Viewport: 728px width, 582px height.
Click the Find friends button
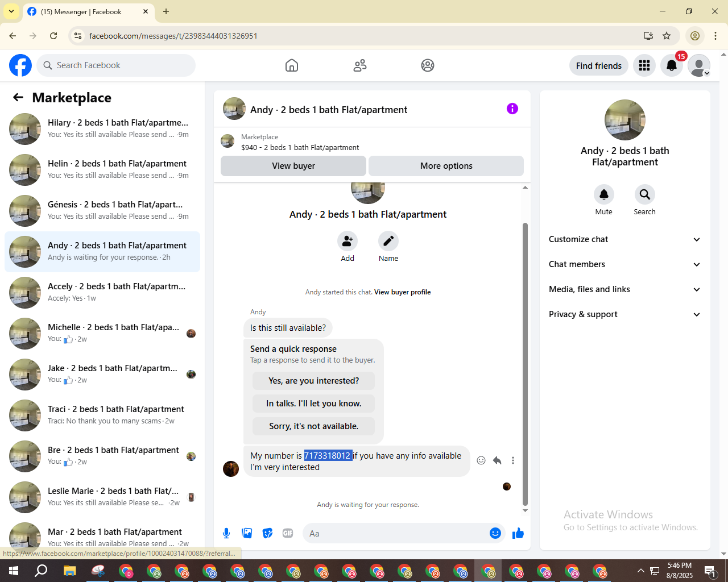[599, 66]
